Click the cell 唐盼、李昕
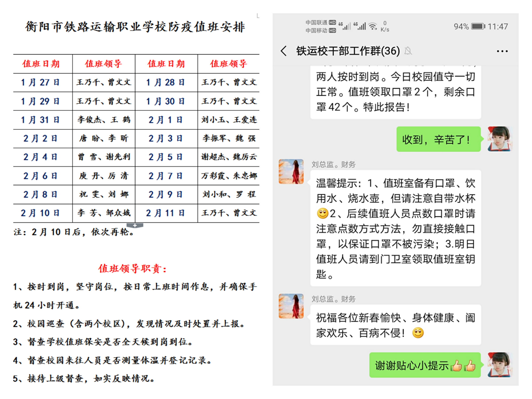 [x=104, y=138]
